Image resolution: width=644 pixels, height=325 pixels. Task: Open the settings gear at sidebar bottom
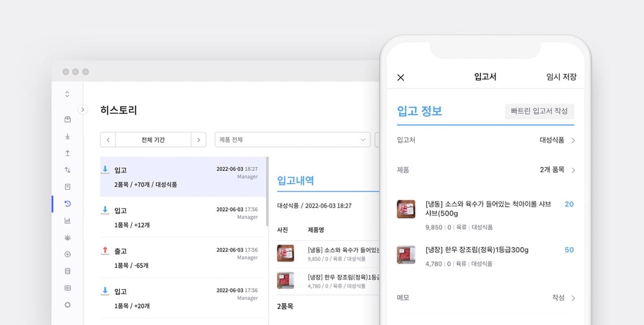click(67, 305)
